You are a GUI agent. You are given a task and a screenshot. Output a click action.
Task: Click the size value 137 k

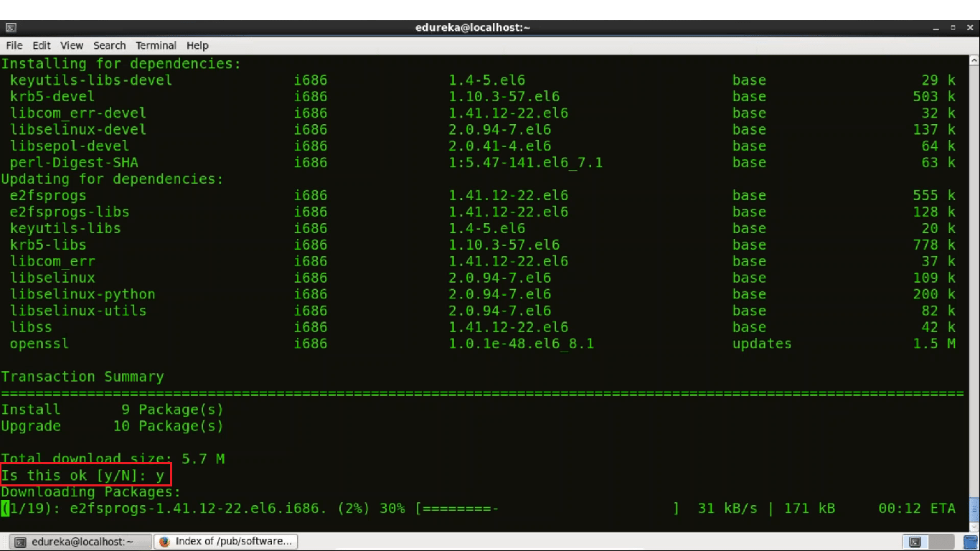point(934,130)
